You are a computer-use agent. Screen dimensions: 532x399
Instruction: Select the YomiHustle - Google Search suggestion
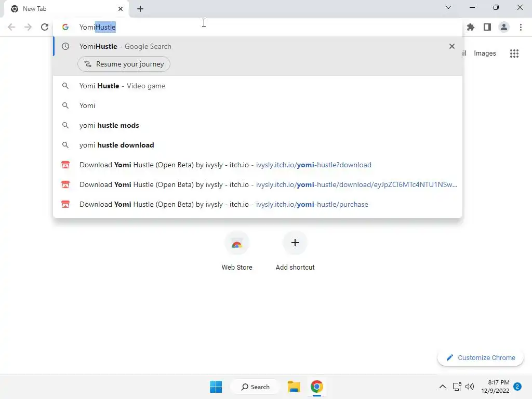[x=258, y=46]
